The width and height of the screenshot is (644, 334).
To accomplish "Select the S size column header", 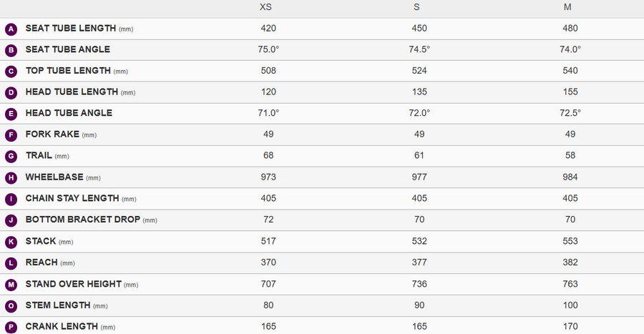I will coord(416,7).
